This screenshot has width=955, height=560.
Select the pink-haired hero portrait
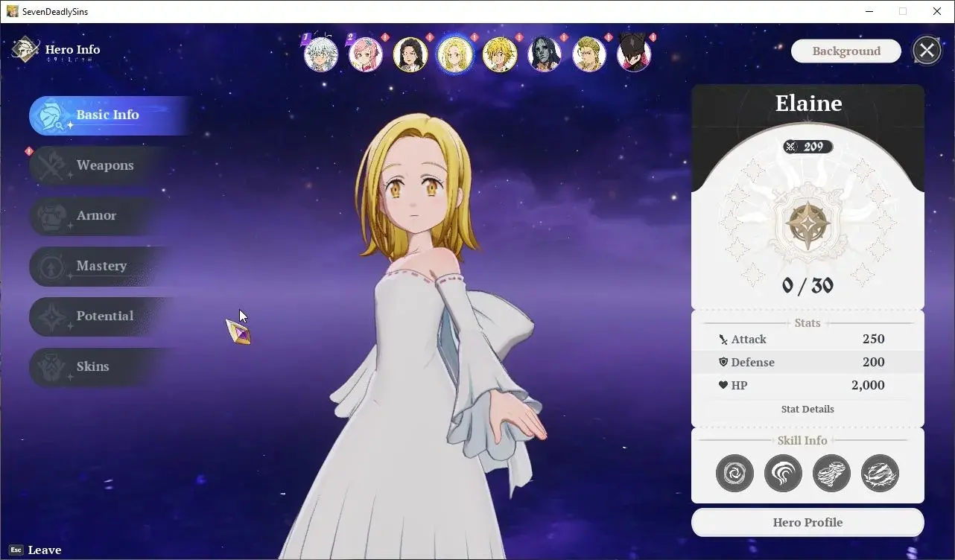(x=366, y=54)
